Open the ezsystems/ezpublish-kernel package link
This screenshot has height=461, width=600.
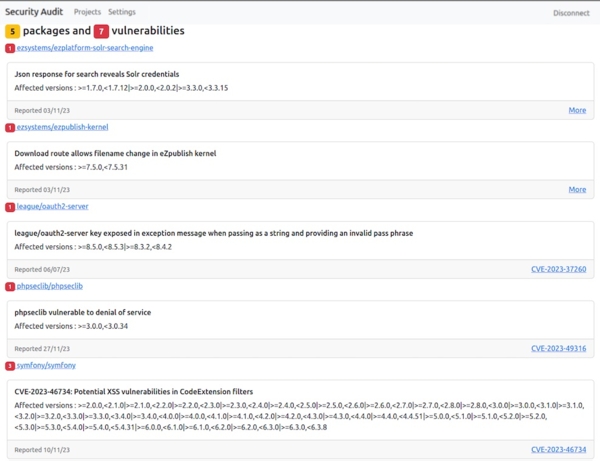click(x=62, y=128)
